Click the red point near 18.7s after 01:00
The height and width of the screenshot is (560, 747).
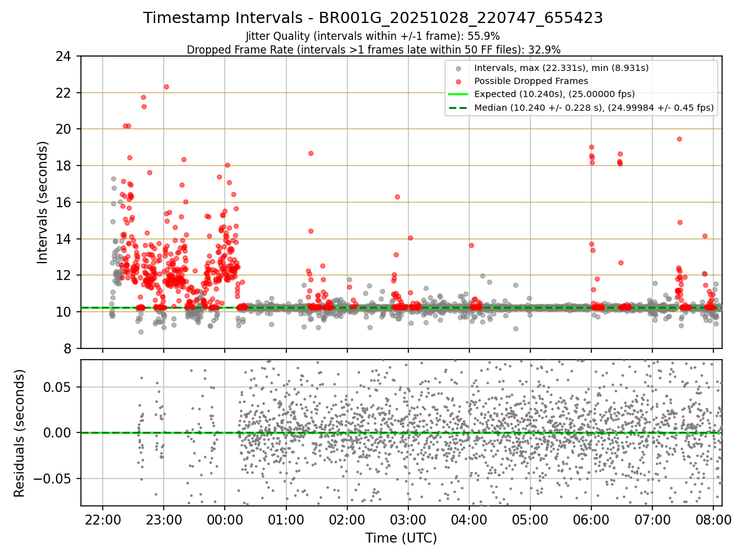coord(311,153)
